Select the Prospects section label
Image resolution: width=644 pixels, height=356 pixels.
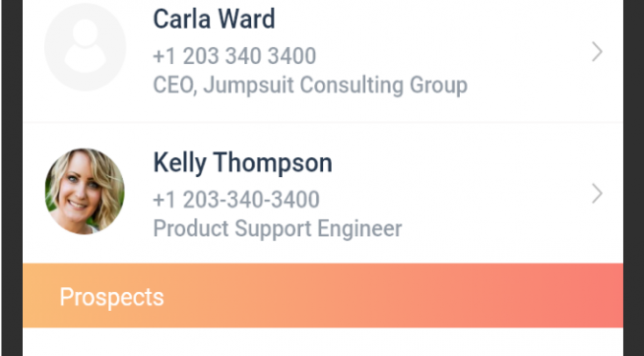pos(112,297)
